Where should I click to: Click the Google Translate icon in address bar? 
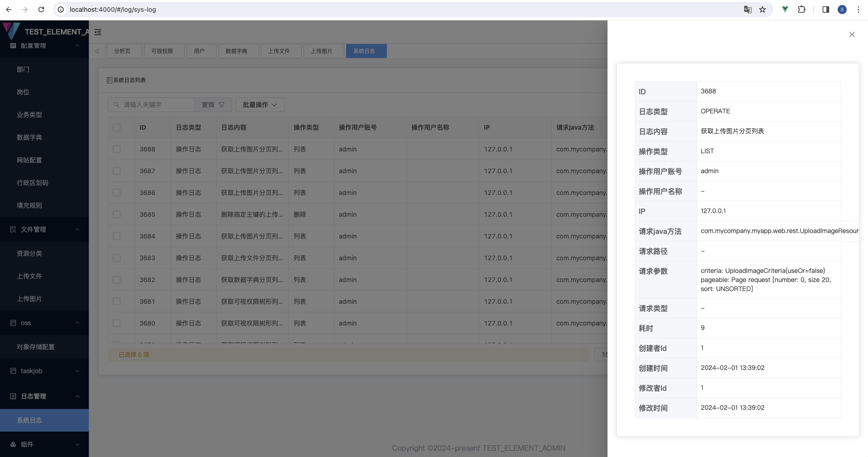click(x=747, y=9)
